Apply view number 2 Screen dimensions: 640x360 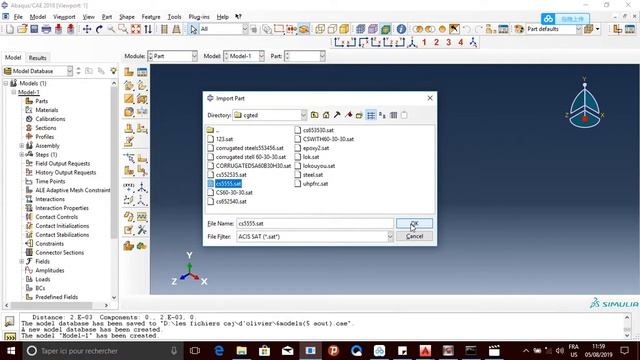coord(436,42)
